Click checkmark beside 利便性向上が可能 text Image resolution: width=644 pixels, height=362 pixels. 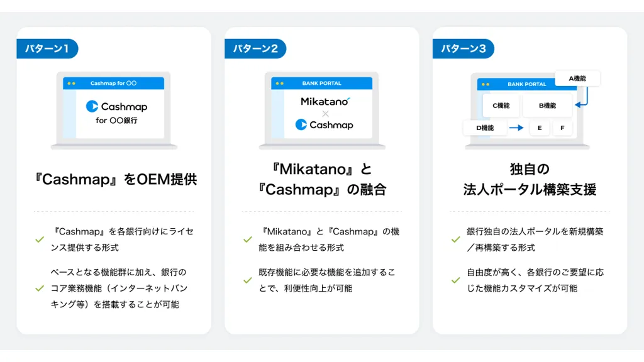pos(247,280)
